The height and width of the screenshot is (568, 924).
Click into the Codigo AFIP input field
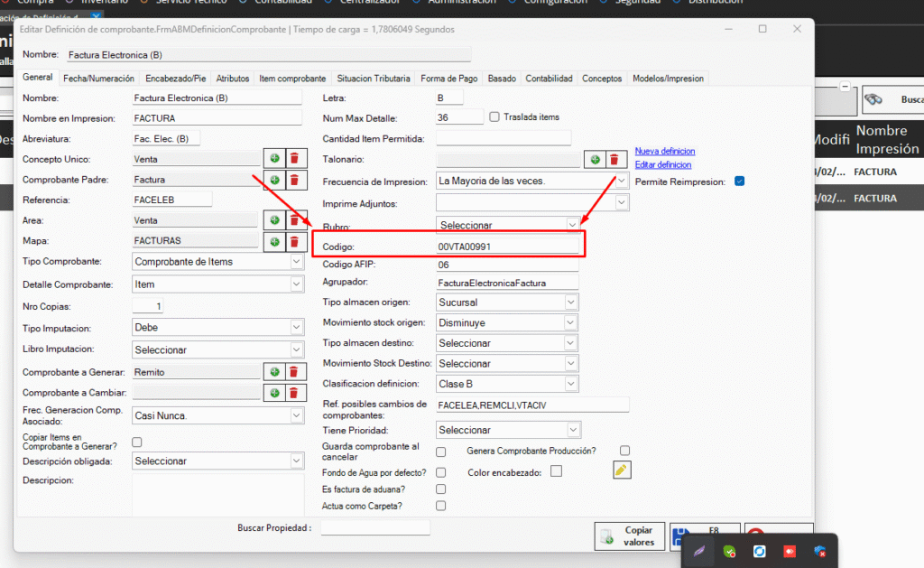click(x=506, y=265)
